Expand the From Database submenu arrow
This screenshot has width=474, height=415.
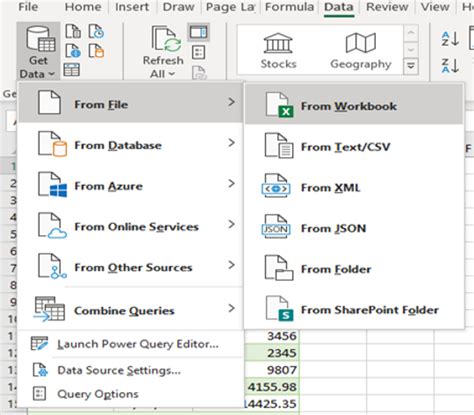point(232,143)
